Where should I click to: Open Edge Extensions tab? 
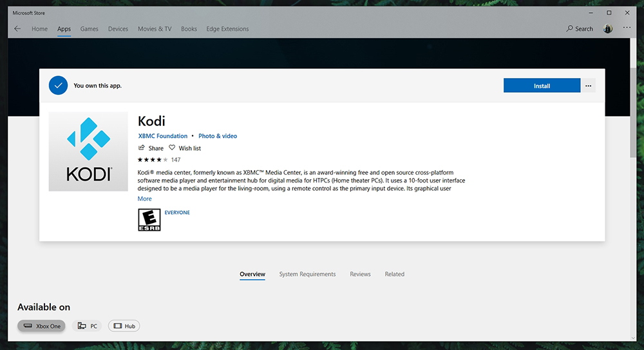pyautogui.click(x=227, y=29)
